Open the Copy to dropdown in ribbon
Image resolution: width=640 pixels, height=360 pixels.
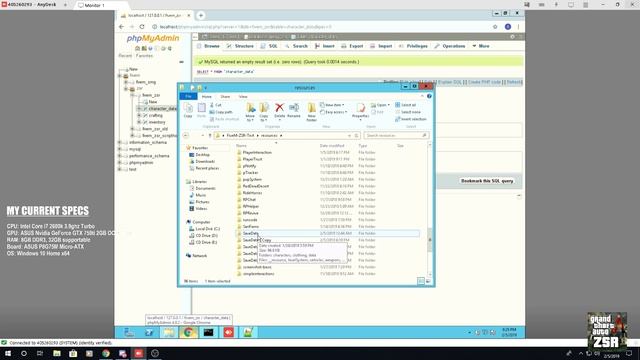point(264,112)
